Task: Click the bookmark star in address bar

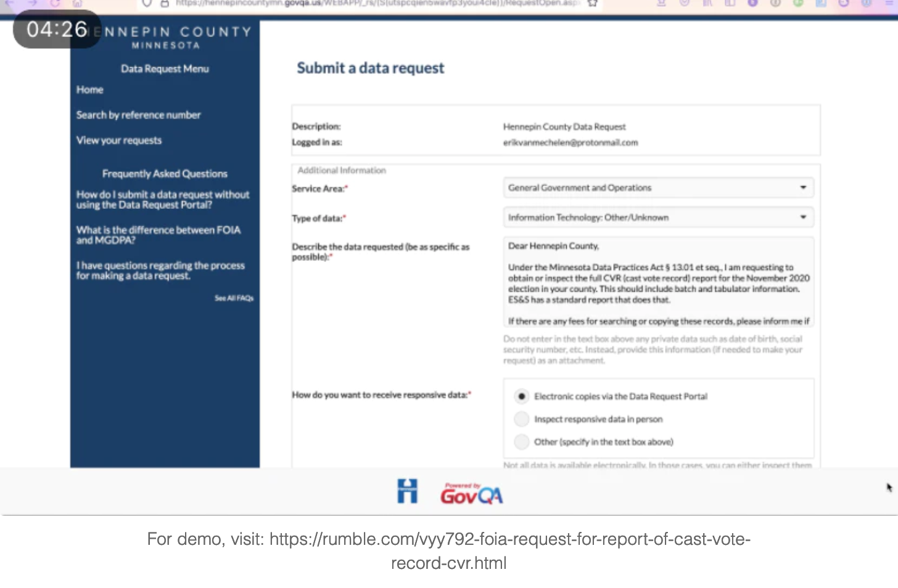Action: click(593, 3)
